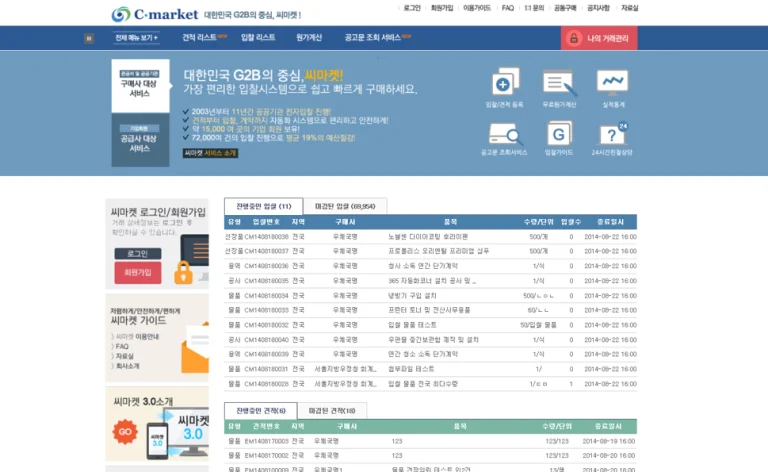Open bid CM1408180032 입찰 물품 테스트
This screenshot has width=768, height=472.
[x=431, y=325]
